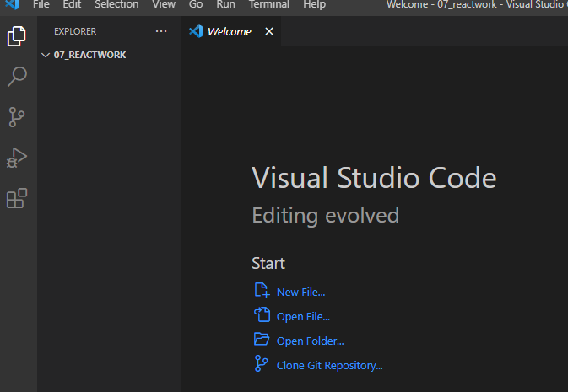
Task: Open the Terminal menu
Action: click(269, 4)
